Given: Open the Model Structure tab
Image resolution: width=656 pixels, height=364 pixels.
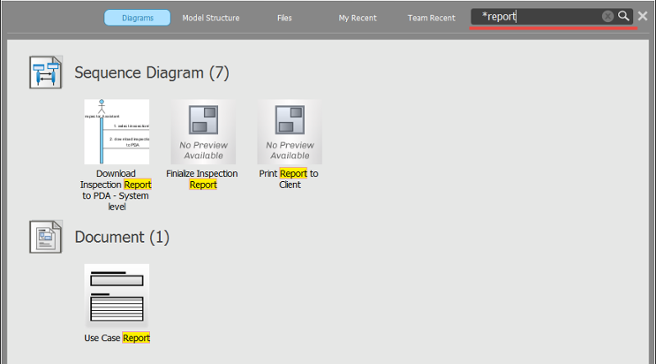Looking at the screenshot, I should [x=211, y=18].
